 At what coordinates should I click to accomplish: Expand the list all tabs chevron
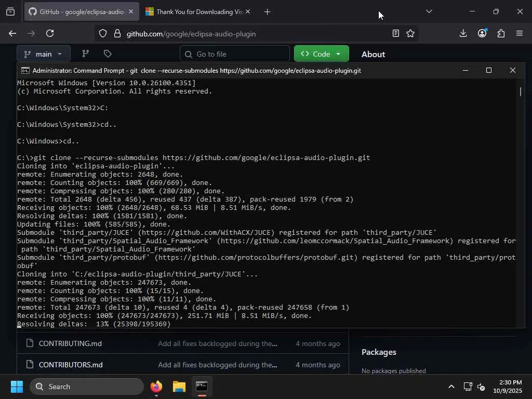click(429, 12)
